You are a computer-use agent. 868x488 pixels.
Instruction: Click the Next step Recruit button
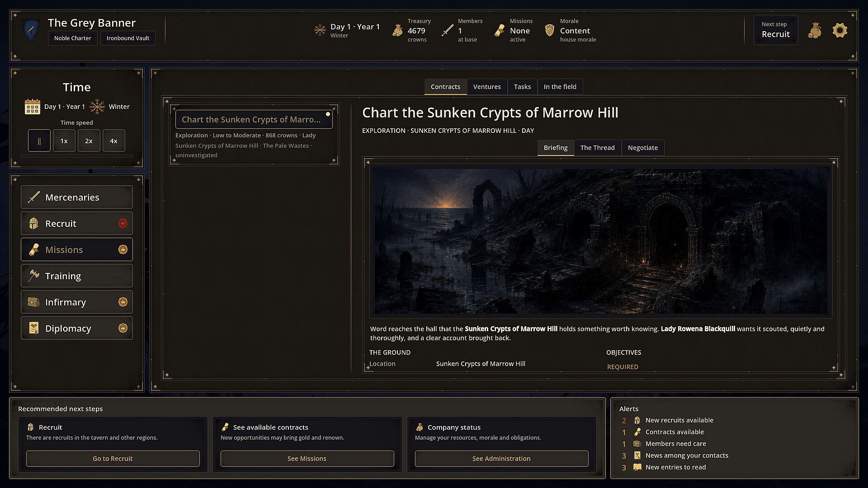point(776,30)
